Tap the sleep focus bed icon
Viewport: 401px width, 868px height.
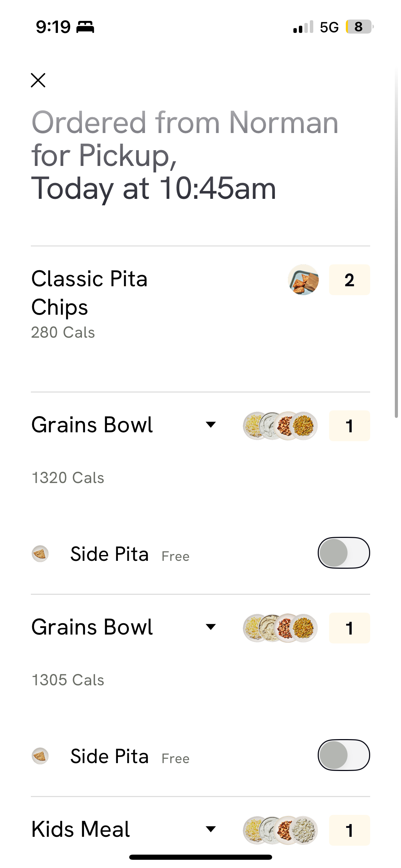tap(85, 27)
